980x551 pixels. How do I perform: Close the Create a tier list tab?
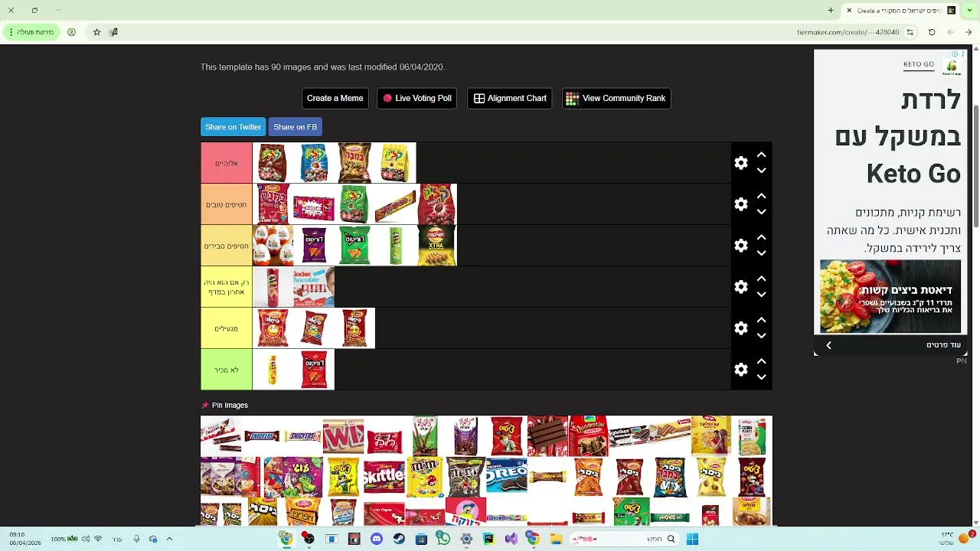[848, 10]
